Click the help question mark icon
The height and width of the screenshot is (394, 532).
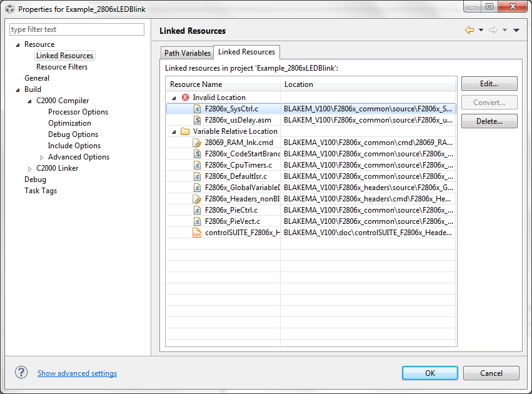tap(21, 372)
